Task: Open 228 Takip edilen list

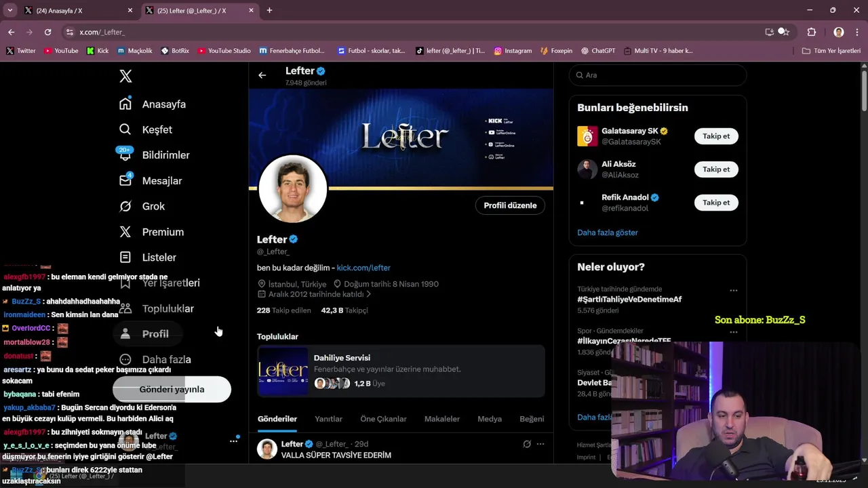Action: click(283, 310)
